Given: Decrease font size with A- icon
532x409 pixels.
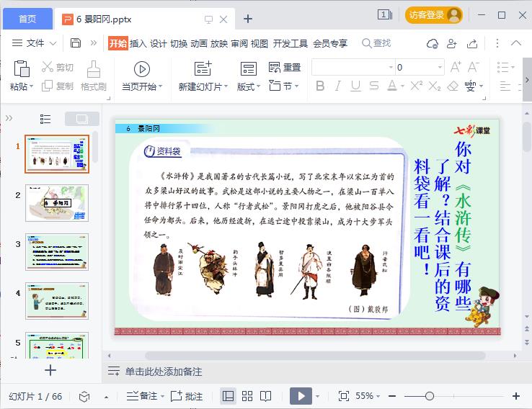Looking at the screenshot, I should pyautogui.click(x=474, y=67).
